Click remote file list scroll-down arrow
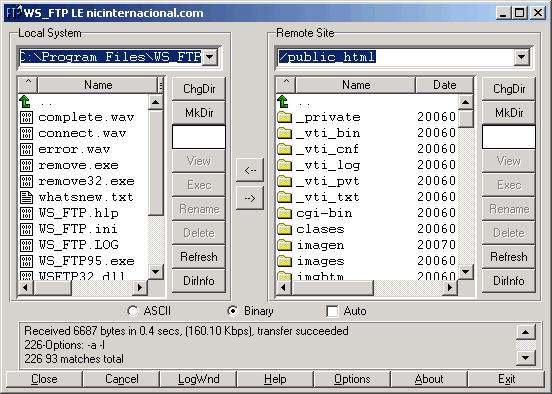The image size is (552, 394). pos(465,271)
